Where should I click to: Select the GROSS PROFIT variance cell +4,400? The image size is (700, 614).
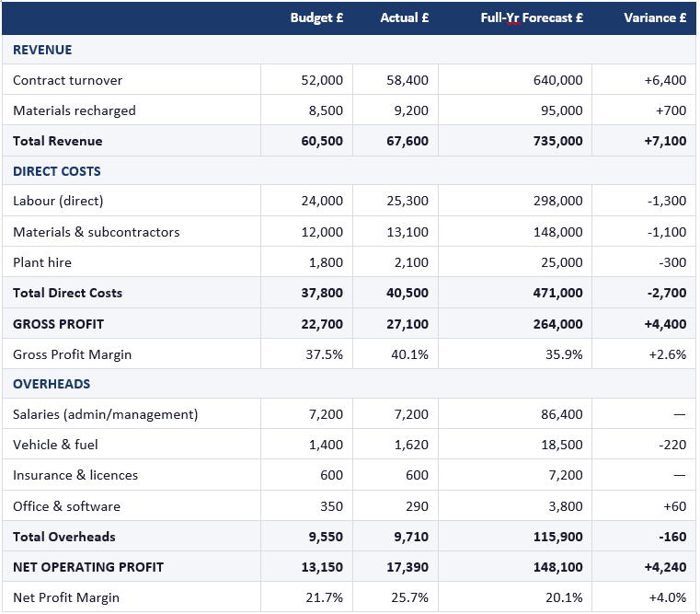[x=664, y=324]
